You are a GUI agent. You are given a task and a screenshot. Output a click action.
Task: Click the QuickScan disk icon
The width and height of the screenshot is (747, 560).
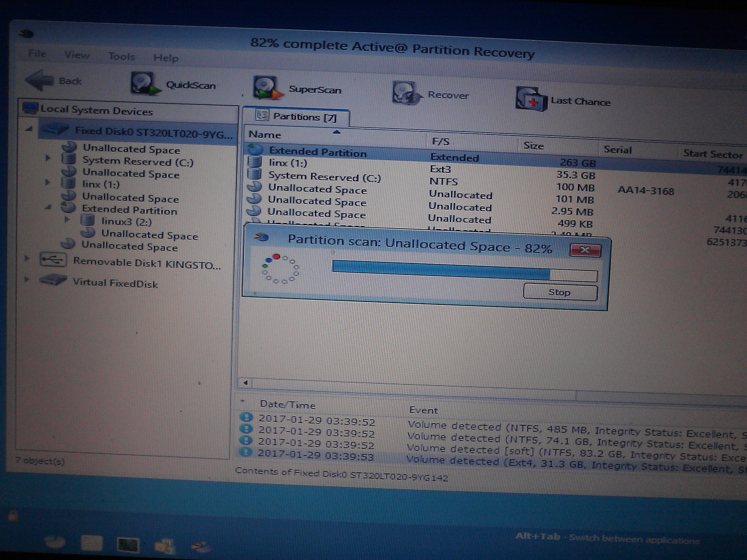tap(145, 83)
